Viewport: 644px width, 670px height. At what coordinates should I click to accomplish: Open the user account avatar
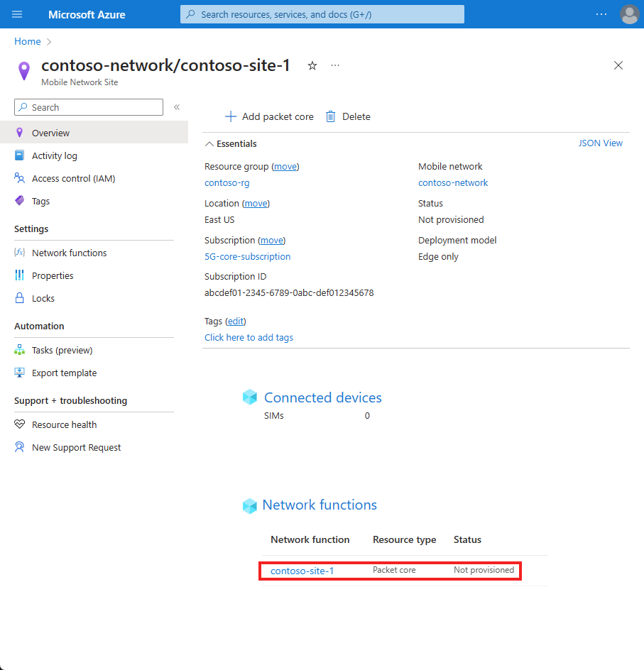[x=630, y=14]
